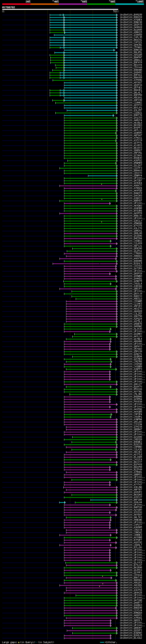Select hit label UniRef100_B8BVD7
Screen dimensions: 146x644
click(x=131, y=201)
